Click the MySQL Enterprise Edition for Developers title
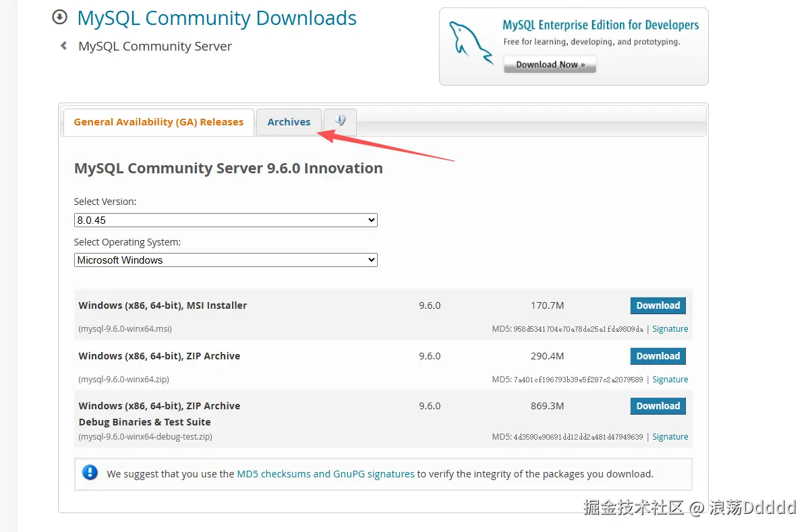 (x=600, y=26)
